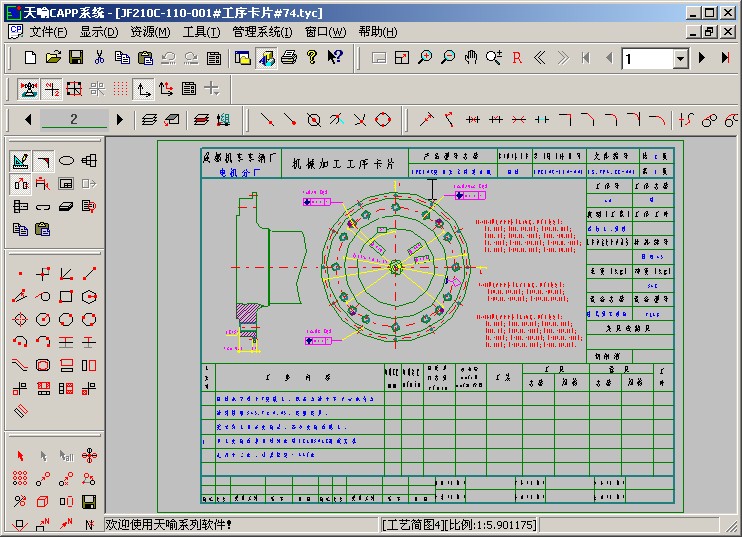Screen dimensions: 742x537
Task: Go to the last page button
Action: click(725, 58)
